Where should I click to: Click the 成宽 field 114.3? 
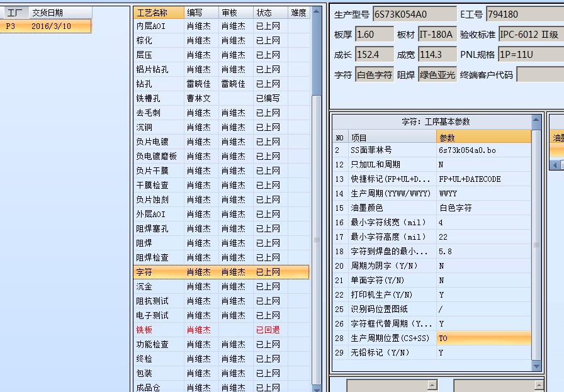[437, 55]
